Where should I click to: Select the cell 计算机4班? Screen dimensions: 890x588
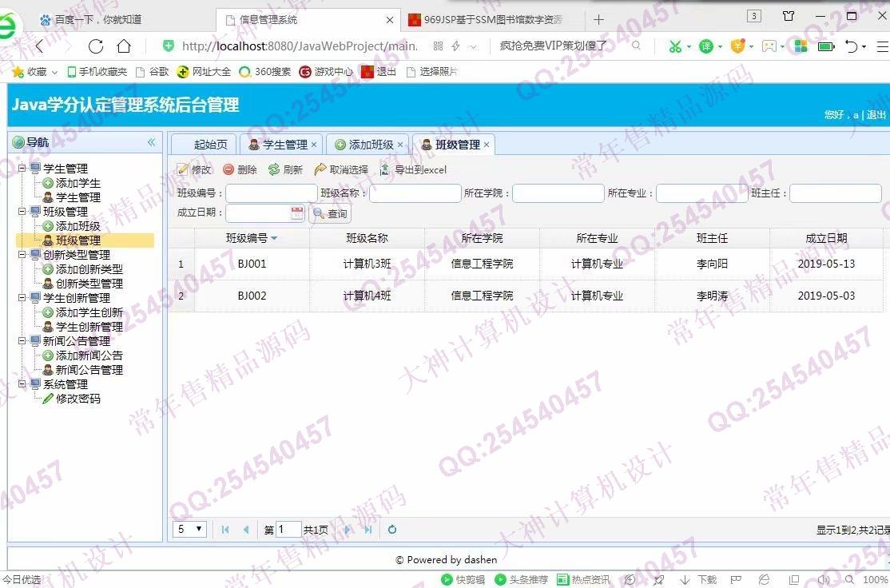[x=368, y=296]
